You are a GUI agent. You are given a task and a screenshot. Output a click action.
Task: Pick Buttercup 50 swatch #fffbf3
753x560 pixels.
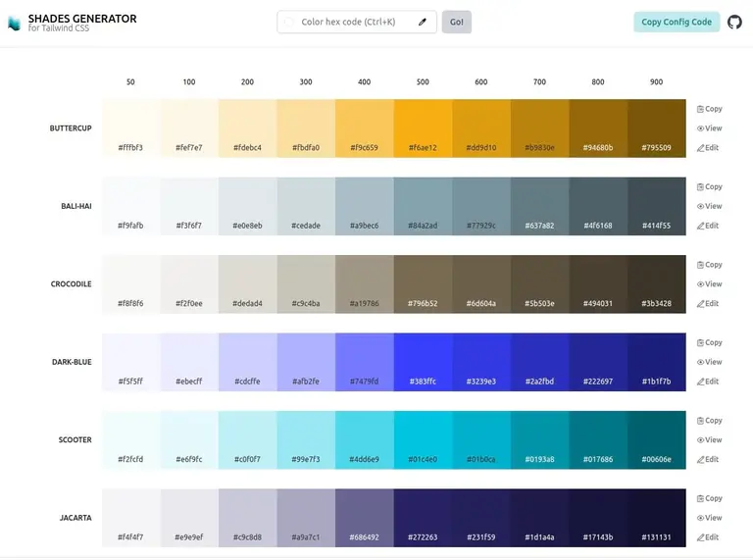pyautogui.click(x=130, y=128)
